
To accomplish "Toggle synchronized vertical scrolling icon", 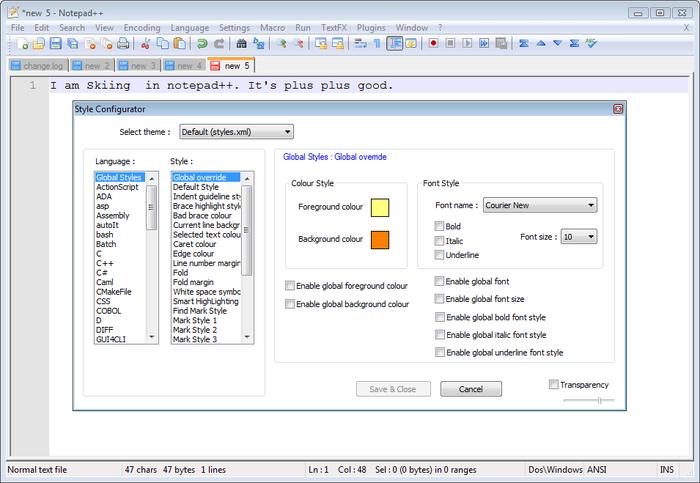I will 321,43.
